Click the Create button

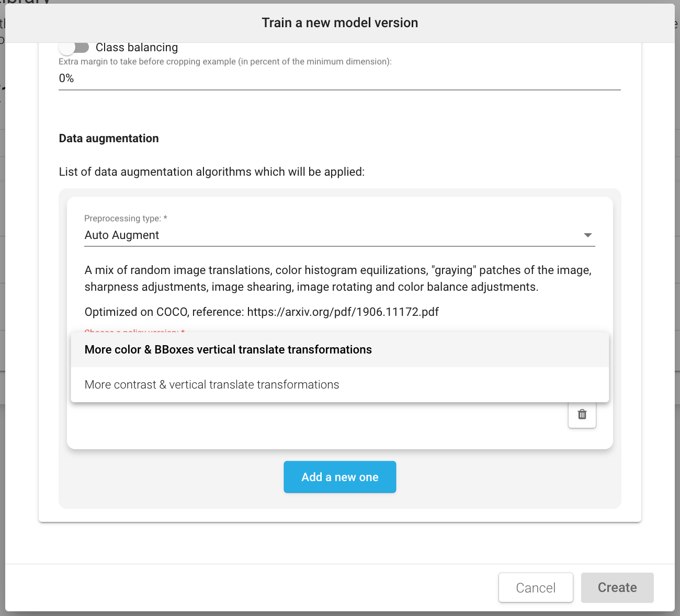pyautogui.click(x=617, y=588)
